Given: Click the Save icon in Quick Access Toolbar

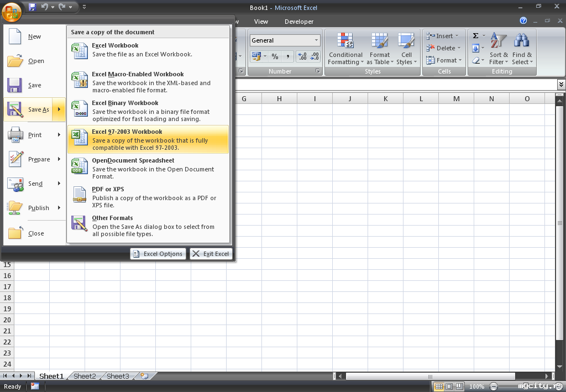Looking at the screenshot, I should [x=32, y=7].
